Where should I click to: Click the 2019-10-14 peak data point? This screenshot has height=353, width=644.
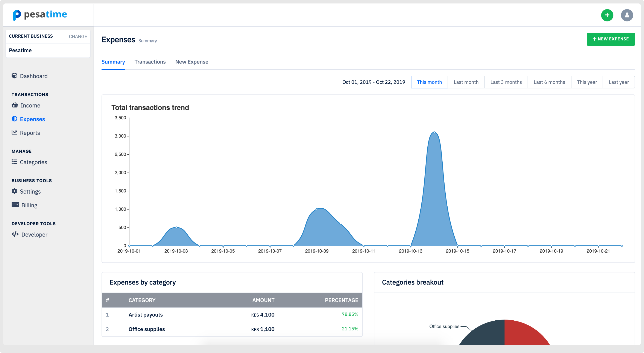pyautogui.click(x=434, y=132)
